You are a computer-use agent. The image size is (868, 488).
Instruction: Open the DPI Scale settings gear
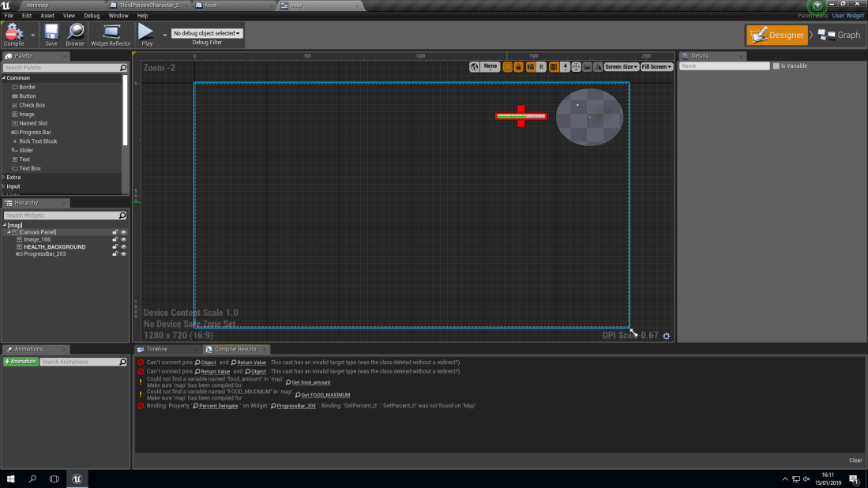tap(666, 336)
